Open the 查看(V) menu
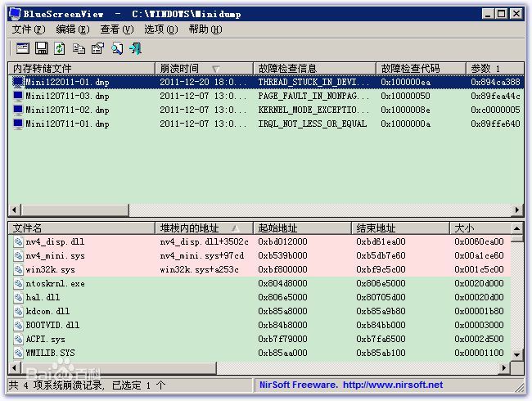This screenshot has height=401, width=532. [x=116, y=29]
